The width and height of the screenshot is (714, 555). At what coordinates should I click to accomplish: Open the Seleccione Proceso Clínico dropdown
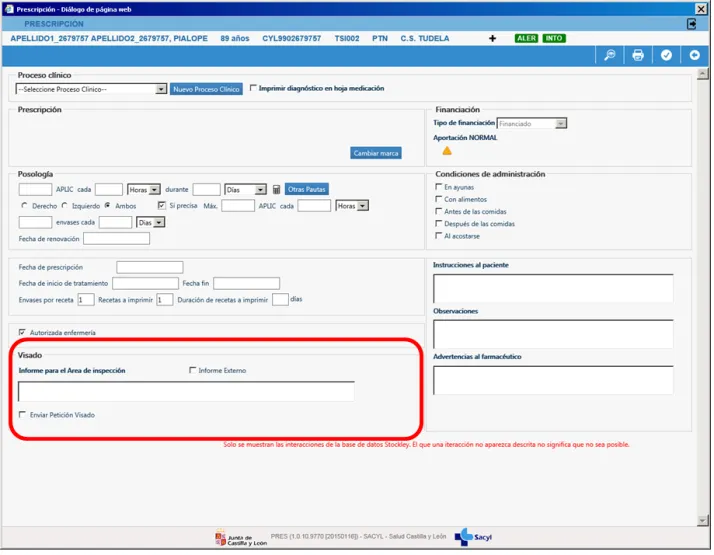pos(161,89)
